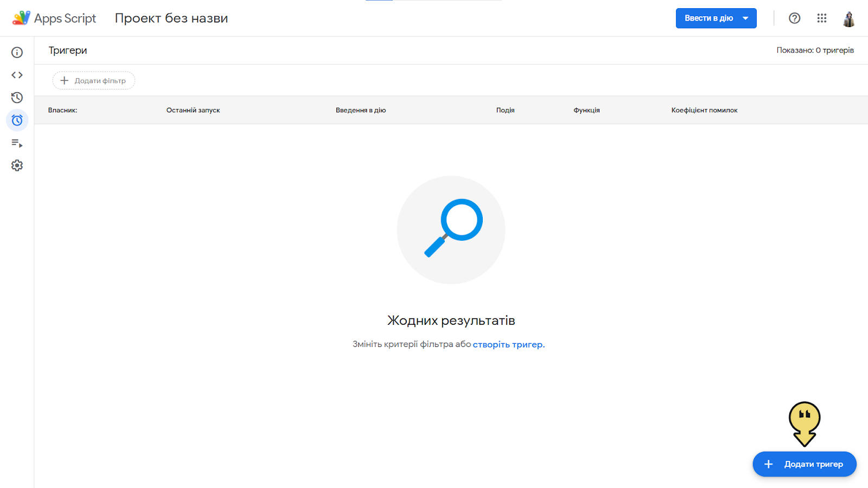Follow the створіть тригер link
Screen dimensions: 868x488
click(508, 344)
